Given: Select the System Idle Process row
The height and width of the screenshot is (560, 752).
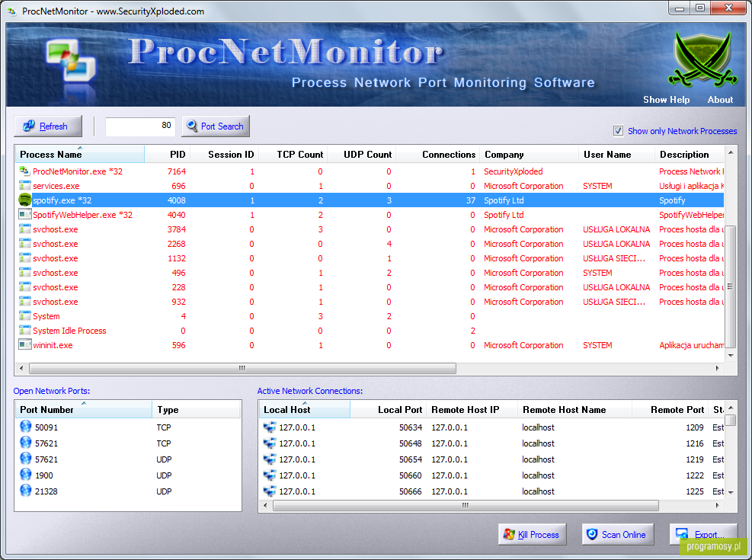Looking at the screenshot, I should (370, 331).
